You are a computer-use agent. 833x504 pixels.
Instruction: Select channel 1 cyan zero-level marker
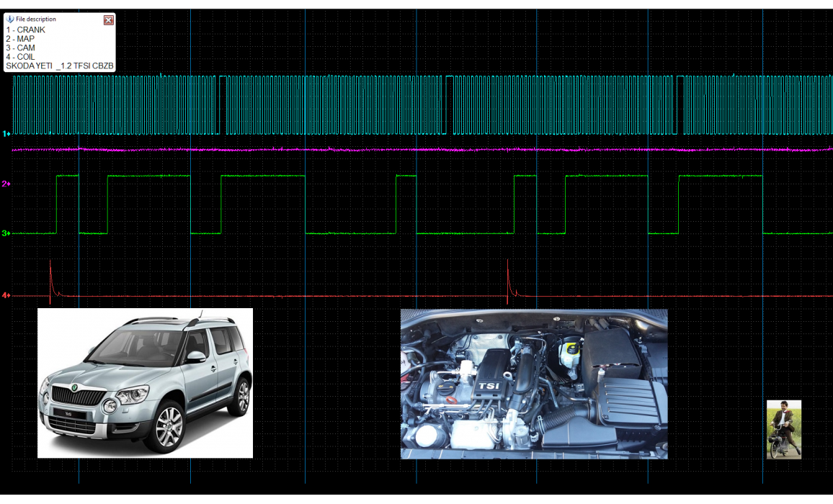pyautogui.click(x=6, y=134)
